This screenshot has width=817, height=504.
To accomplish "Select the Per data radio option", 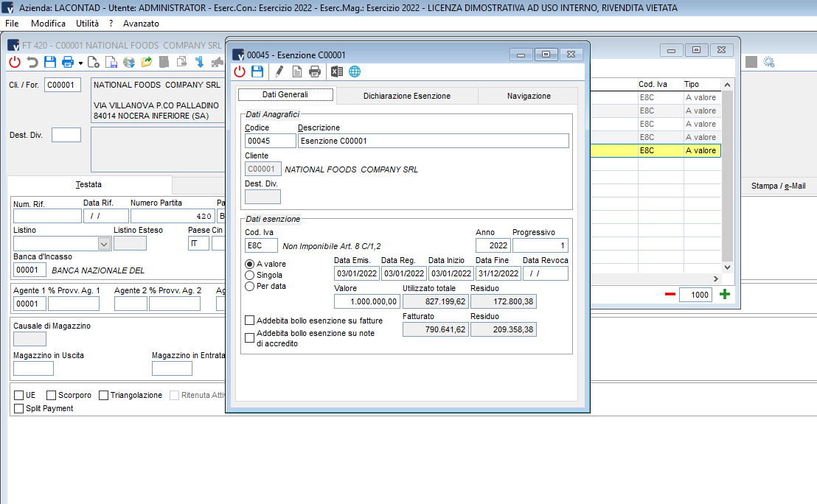I will coord(249,286).
